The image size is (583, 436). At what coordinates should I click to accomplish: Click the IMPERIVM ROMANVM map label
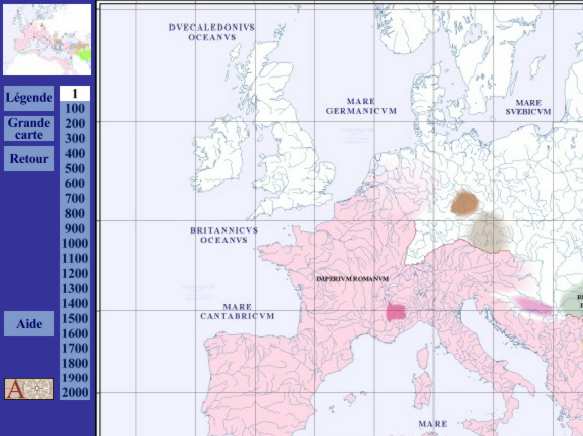click(x=352, y=278)
